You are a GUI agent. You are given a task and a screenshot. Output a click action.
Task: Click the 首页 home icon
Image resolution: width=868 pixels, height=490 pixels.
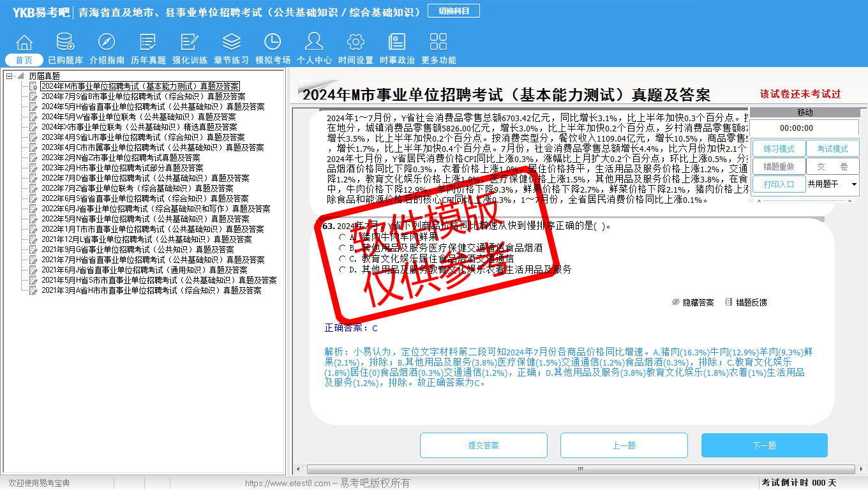[x=24, y=43]
